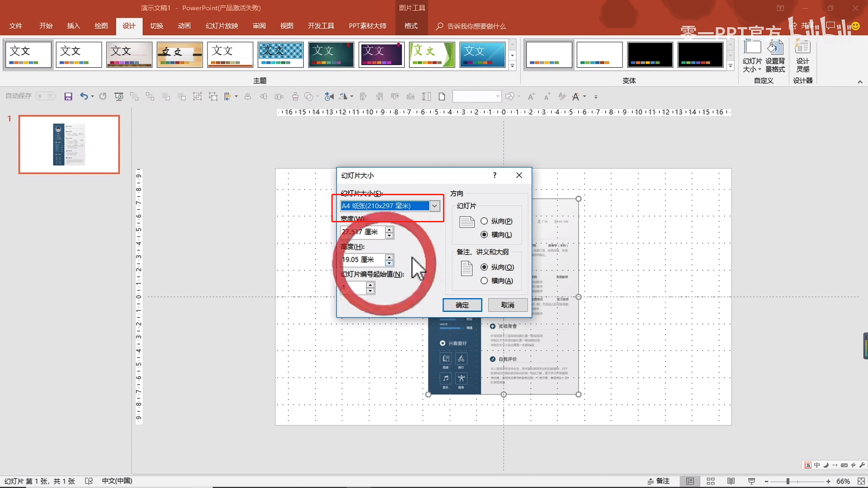The image size is (868, 488).
Task: Expand the themes gallery more arrow
Action: (512, 66)
